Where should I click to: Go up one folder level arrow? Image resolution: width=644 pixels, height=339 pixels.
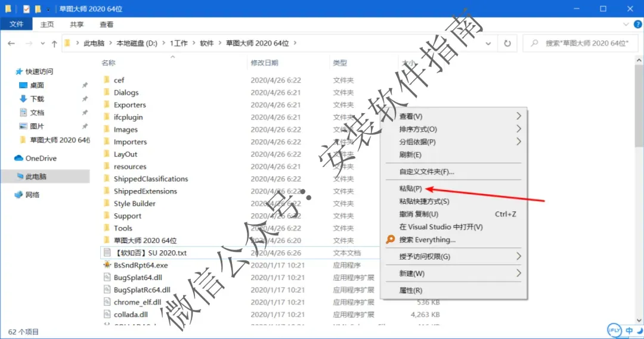54,43
